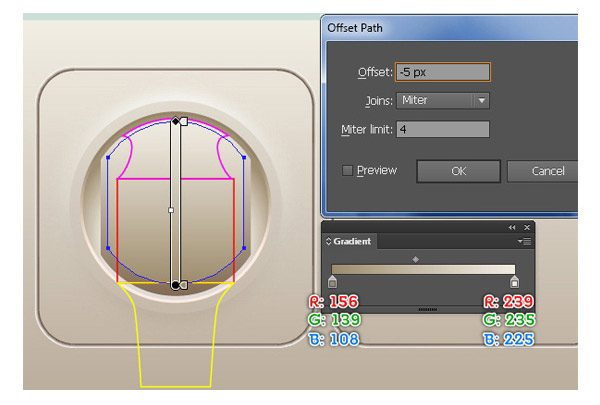Click the gradient midpoint diamond
Viewport: 600px width, 405px height.
coord(416,260)
